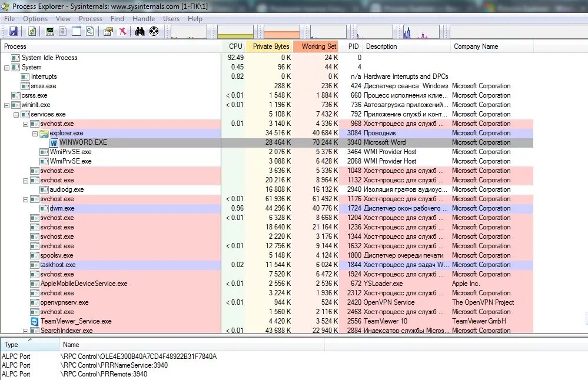
Task: Sort by the Company Name column header
Action: click(x=491, y=46)
